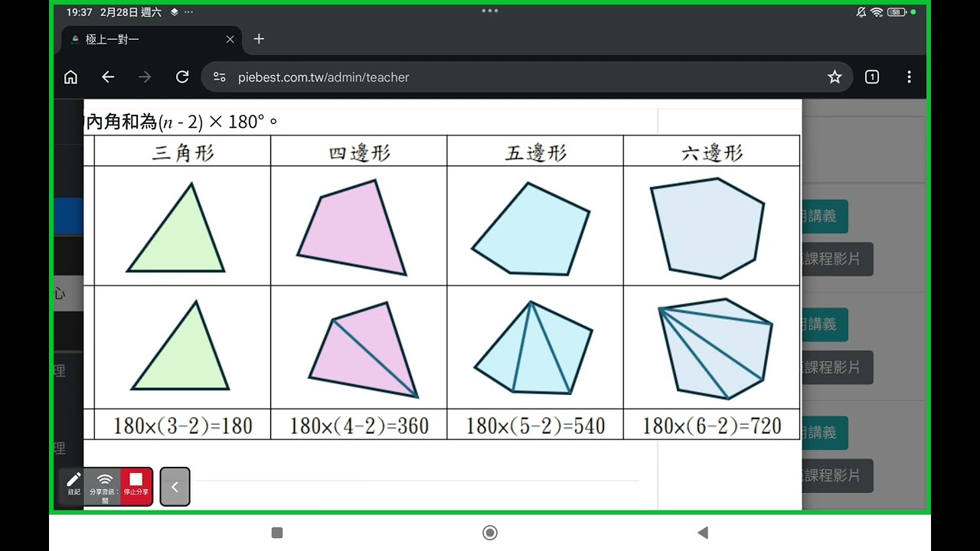980x551 pixels.
Task: Tap the Android home circle button
Action: tap(490, 533)
